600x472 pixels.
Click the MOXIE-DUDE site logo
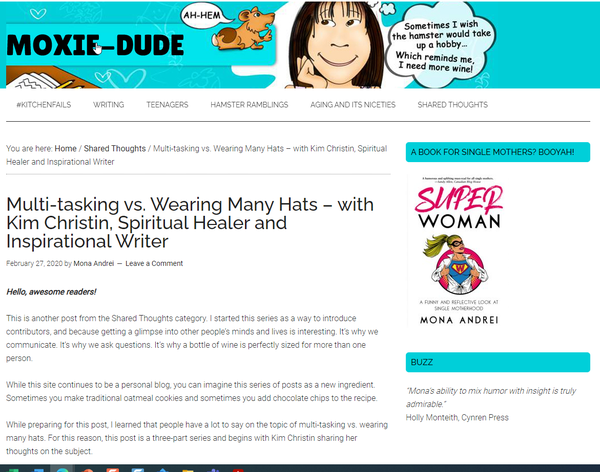point(95,45)
